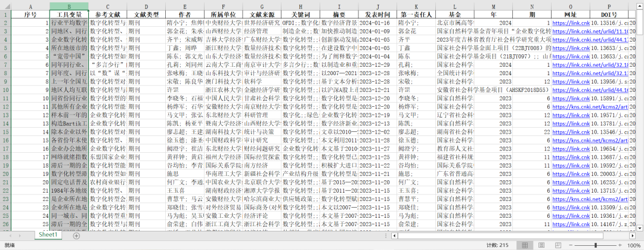644x250 pixels.
Task: Click the 工具变量 header cell
Action: [x=69, y=14]
